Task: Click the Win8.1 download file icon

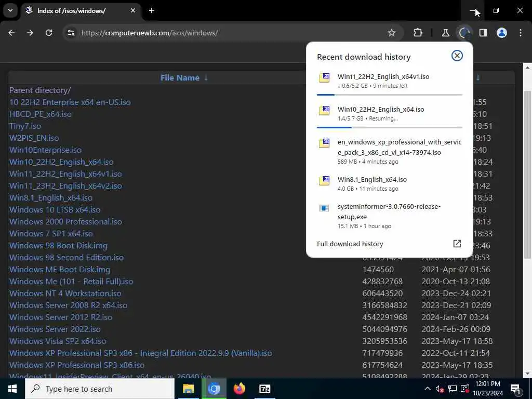Action: (x=324, y=180)
